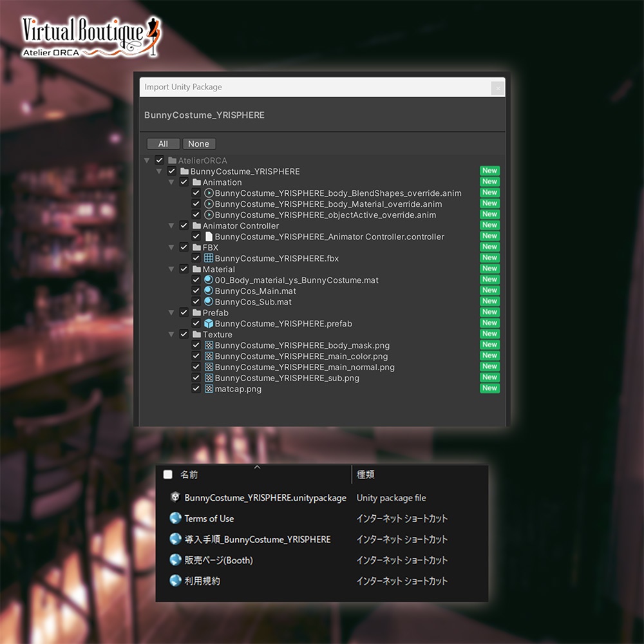Close the Import Unity Package window
This screenshot has height=644, width=644.
498,88
